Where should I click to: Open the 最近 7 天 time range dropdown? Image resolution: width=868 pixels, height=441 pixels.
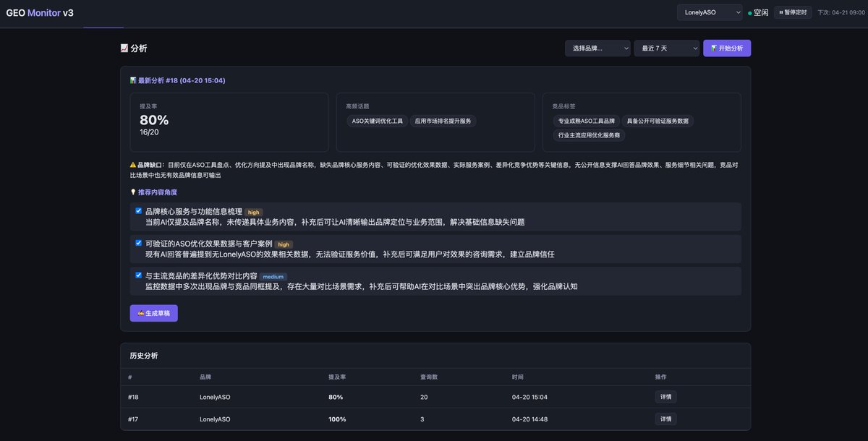coord(667,48)
